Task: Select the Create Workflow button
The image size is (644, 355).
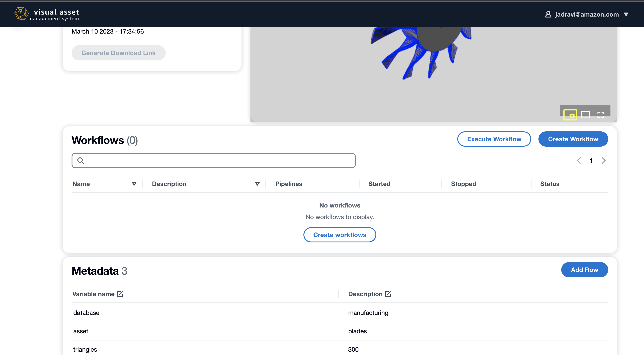Action: (573, 139)
